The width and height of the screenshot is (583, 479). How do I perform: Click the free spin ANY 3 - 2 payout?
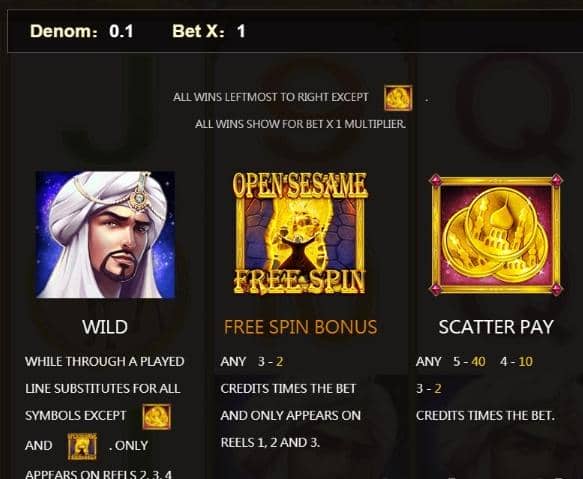pyautogui.click(x=252, y=361)
